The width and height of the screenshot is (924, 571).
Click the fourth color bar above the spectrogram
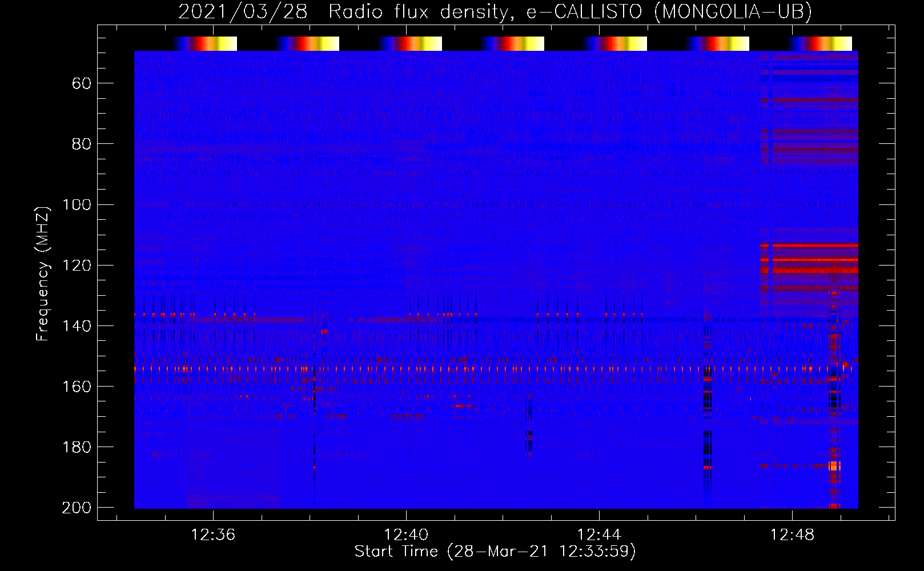(x=512, y=43)
